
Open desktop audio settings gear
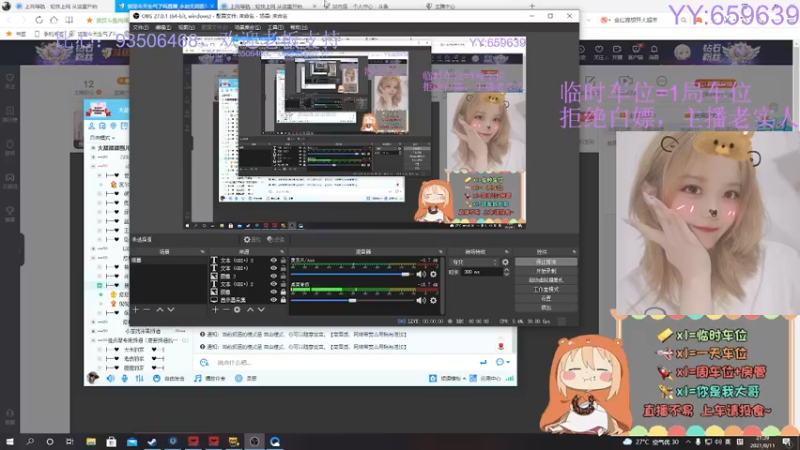click(433, 301)
